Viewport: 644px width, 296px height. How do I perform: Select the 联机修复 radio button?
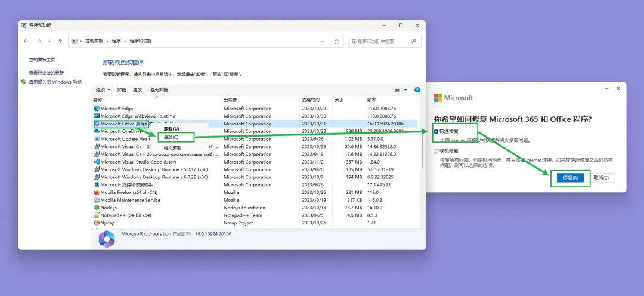(436, 151)
